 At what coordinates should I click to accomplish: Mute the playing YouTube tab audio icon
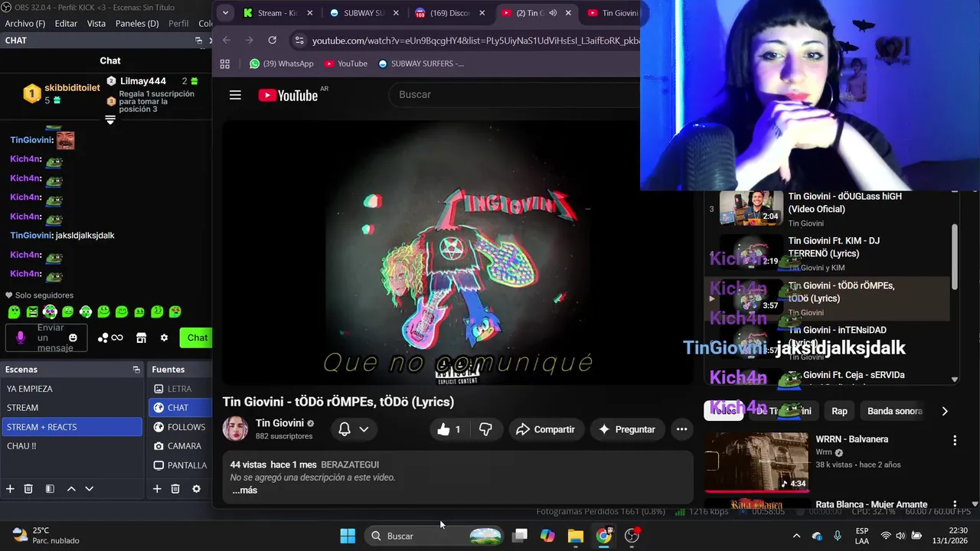[x=553, y=13]
